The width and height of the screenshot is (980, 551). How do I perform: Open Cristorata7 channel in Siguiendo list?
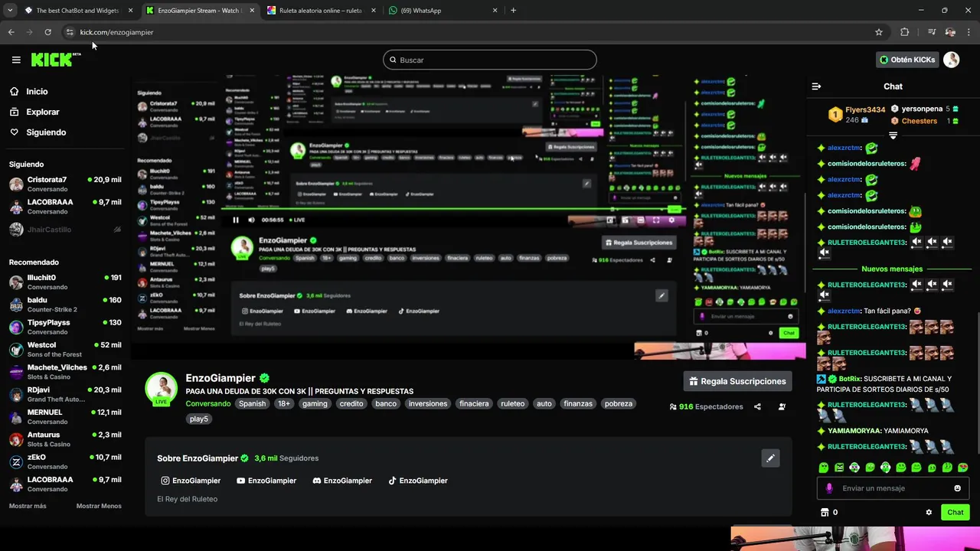pyautogui.click(x=65, y=184)
